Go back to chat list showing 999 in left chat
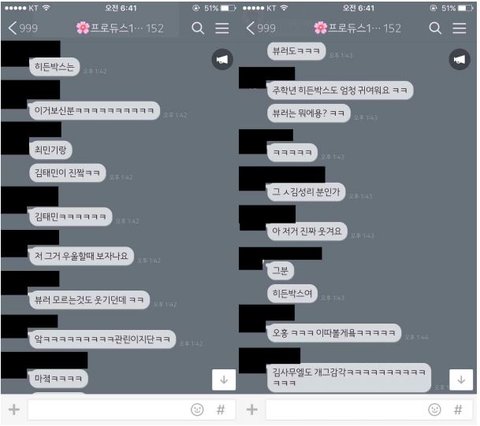 click(x=23, y=28)
